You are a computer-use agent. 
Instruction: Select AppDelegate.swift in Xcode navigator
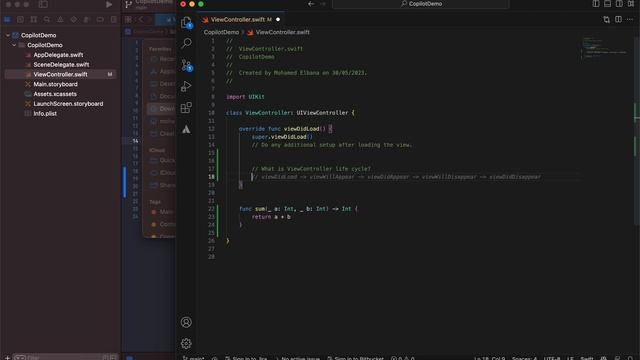[x=58, y=55]
